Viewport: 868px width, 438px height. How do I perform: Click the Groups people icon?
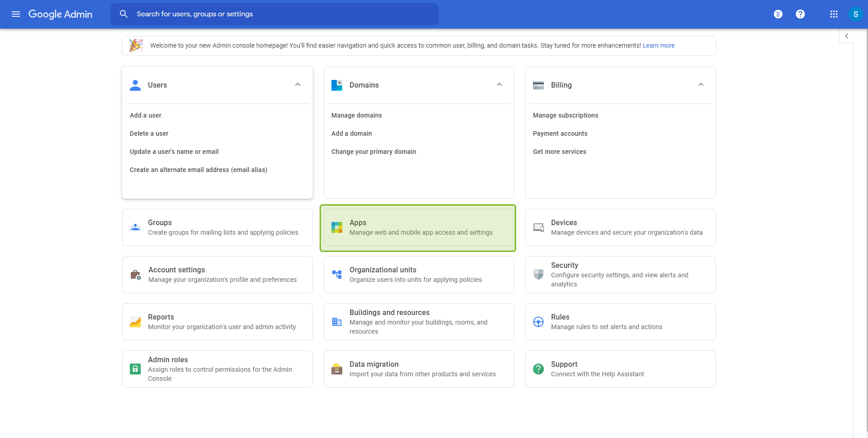pos(135,227)
